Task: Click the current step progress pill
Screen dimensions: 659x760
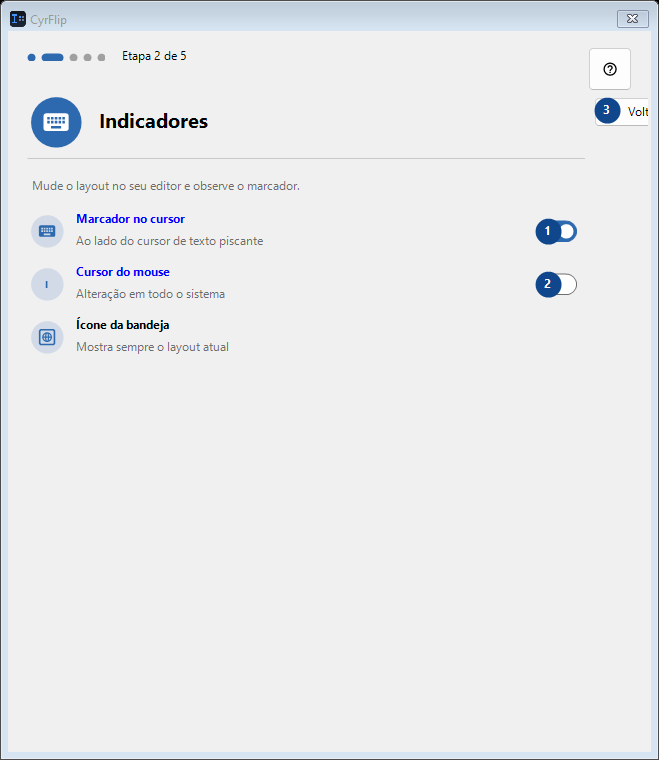Action: pyautogui.click(x=52, y=58)
